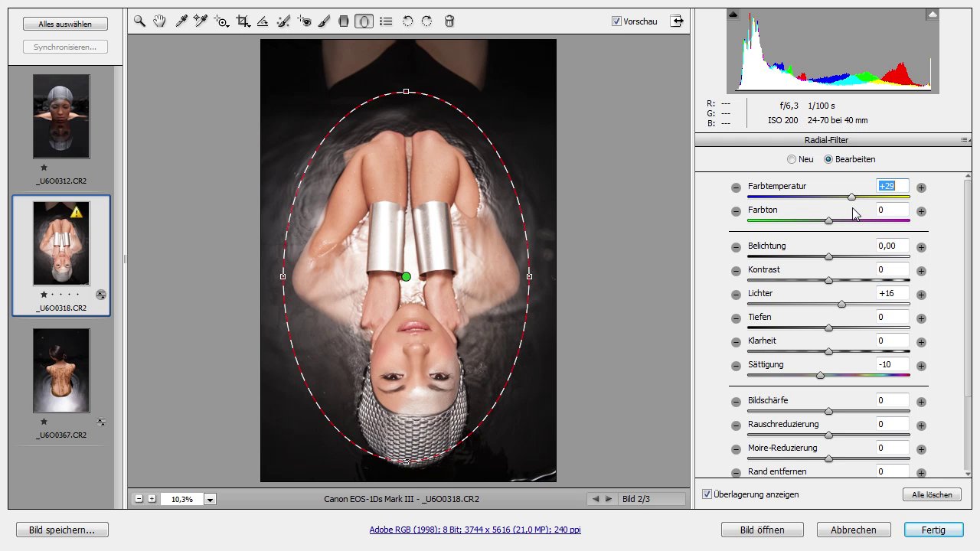Screen dimensions: 980x551
Task: Click the Fertig button
Action: 933,530
